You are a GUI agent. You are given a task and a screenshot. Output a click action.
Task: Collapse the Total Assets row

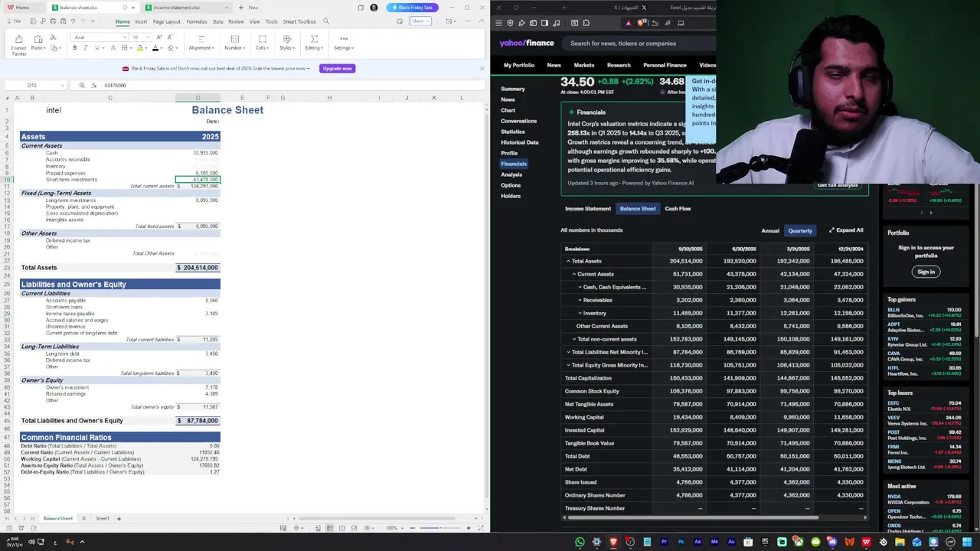(x=568, y=261)
